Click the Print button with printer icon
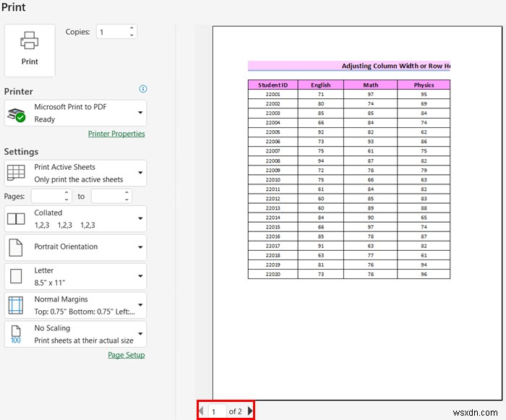Image resolution: width=506 pixels, height=420 pixels. [30, 51]
